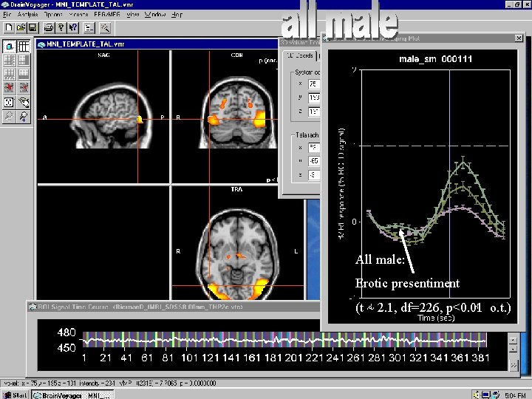Select the table grid icon beside cube
The image size is (532, 399).
click(24, 46)
